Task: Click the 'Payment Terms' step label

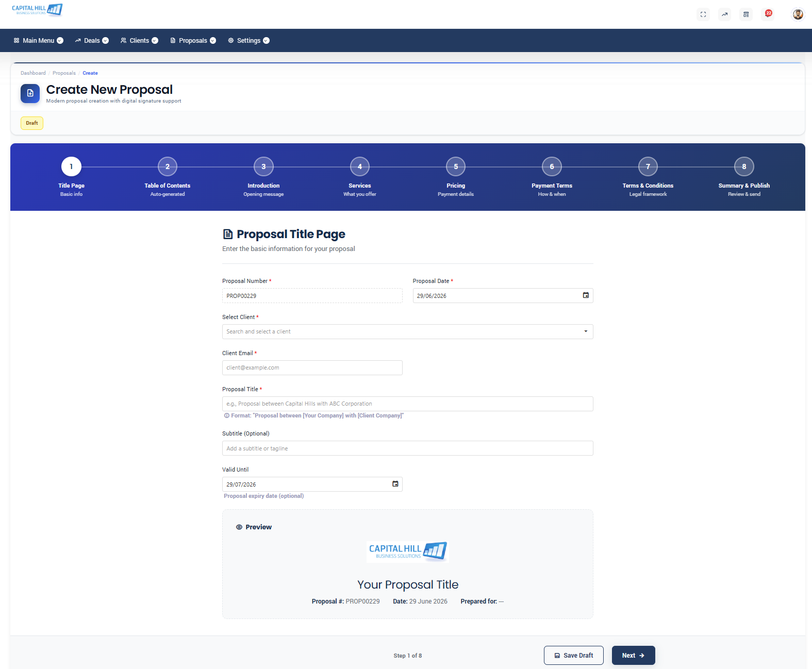Action: tap(552, 186)
